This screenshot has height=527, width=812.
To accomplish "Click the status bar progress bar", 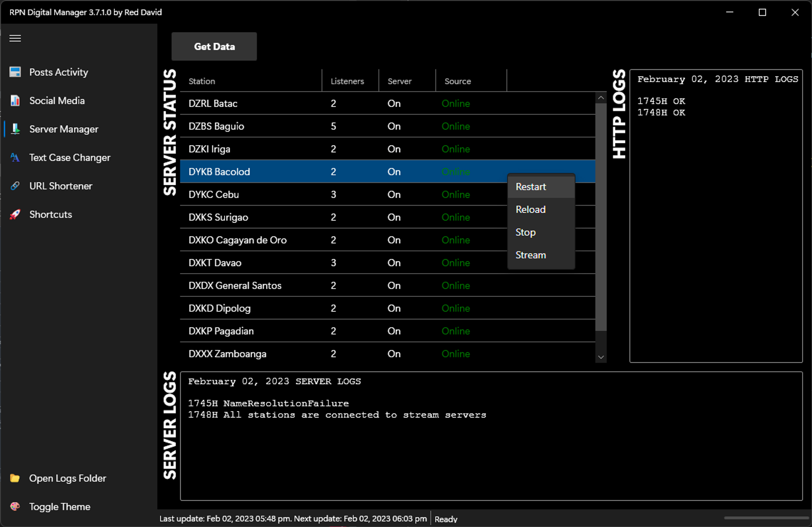I will [766, 518].
